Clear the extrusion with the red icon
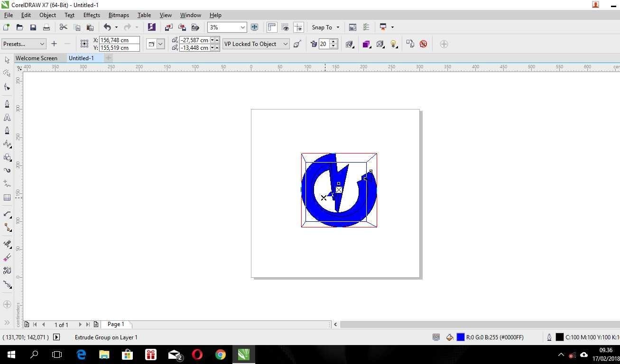Viewport: 620px width, 364px height. (x=423, y=44)
